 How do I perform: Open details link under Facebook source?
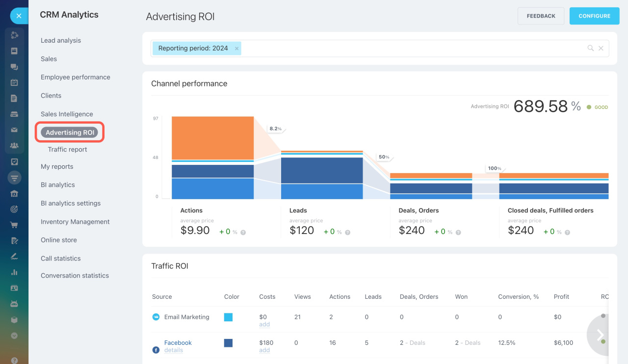pyautogui.click(x=174, y=350)
